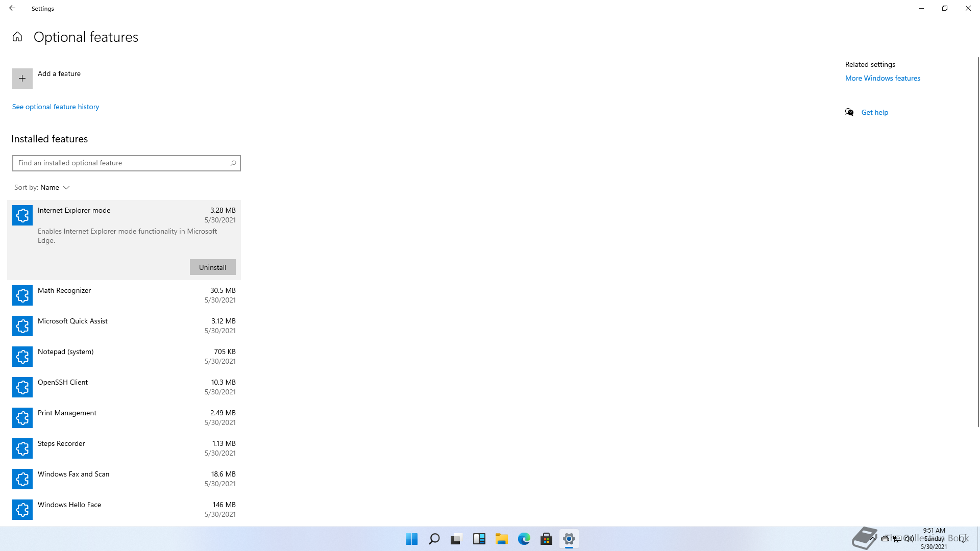Click the Internet Explorer mode title
The image size is (980, 551).
74,210
